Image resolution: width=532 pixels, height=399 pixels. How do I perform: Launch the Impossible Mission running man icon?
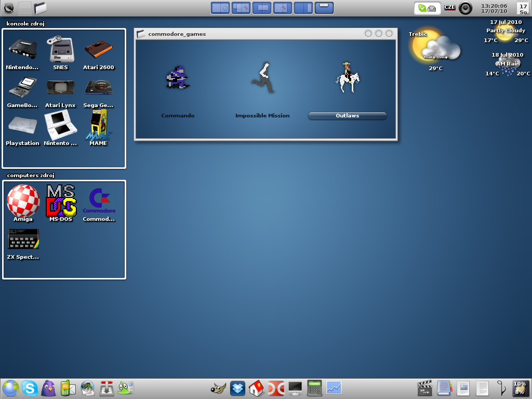[x=263, y=78]
